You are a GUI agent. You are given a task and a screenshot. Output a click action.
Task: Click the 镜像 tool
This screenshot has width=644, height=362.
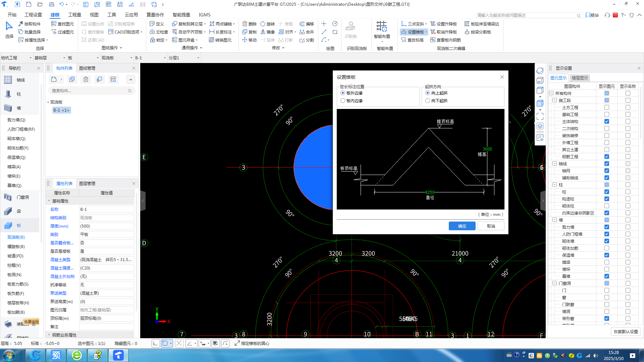point(268,32)
